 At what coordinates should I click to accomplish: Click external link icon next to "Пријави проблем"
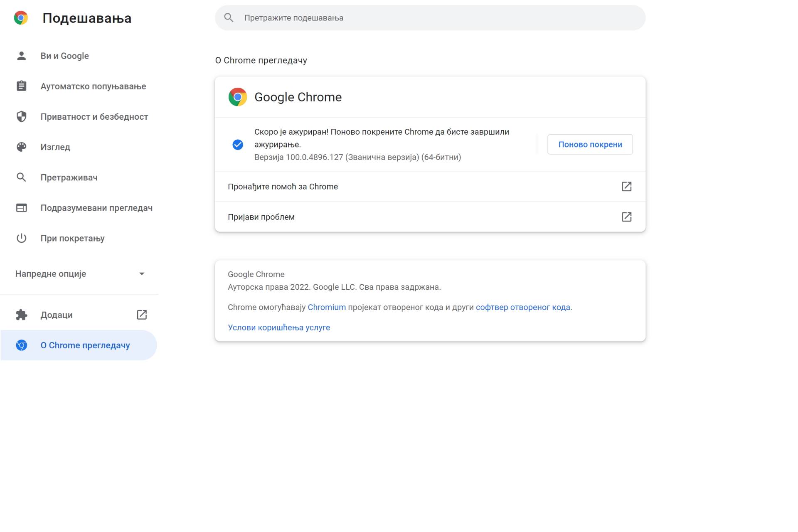coord(627,217)
